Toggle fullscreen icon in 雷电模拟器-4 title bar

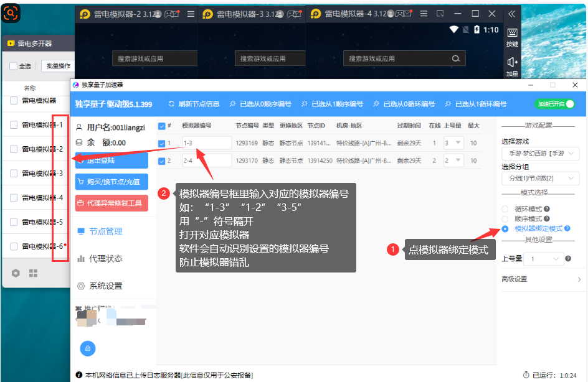(440, 14)
